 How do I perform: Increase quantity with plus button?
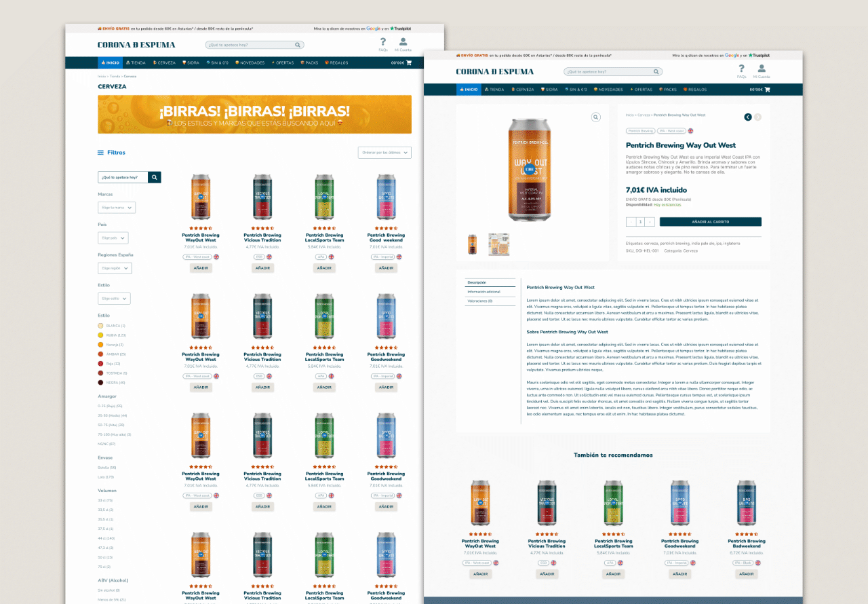650,222
